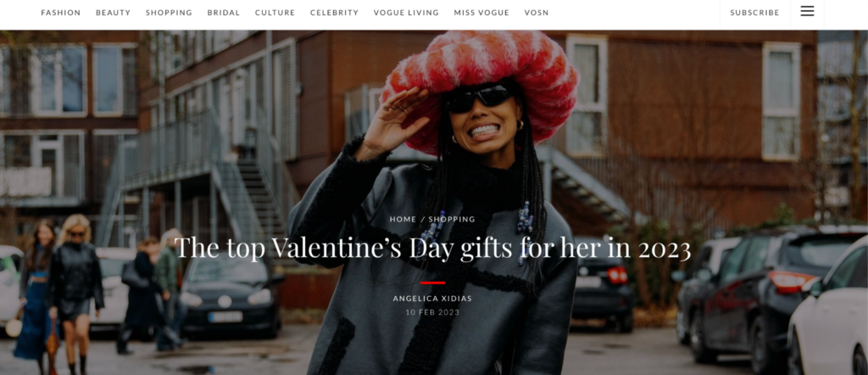Navigate to the Culture section

pos(275,12)
